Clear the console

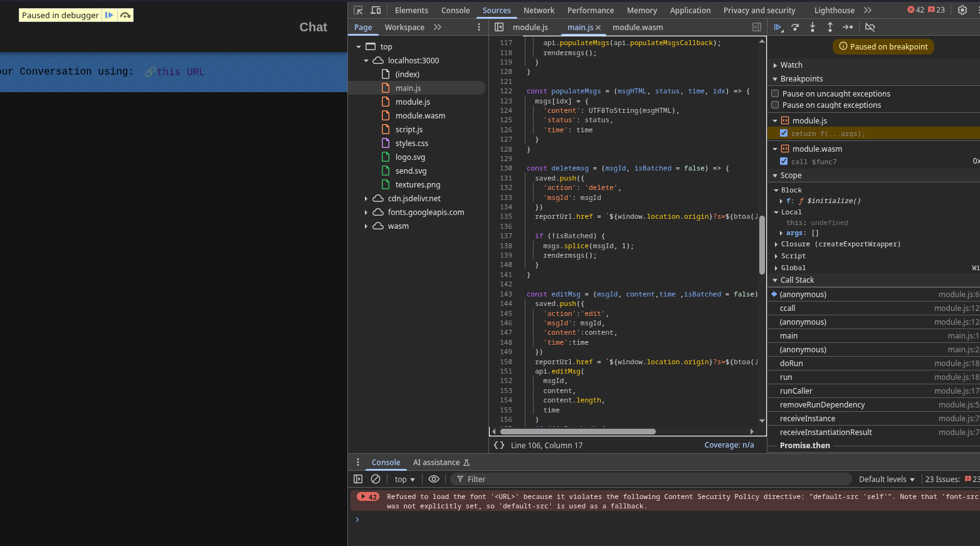pos(376,479)
